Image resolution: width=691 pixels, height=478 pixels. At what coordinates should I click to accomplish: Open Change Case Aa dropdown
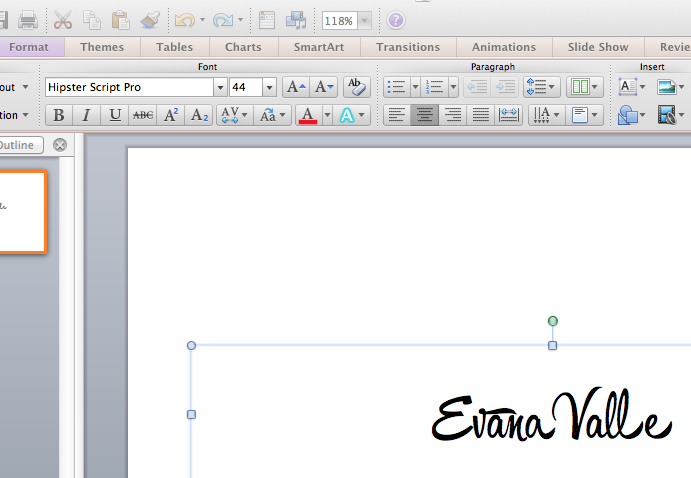point(272,115)
